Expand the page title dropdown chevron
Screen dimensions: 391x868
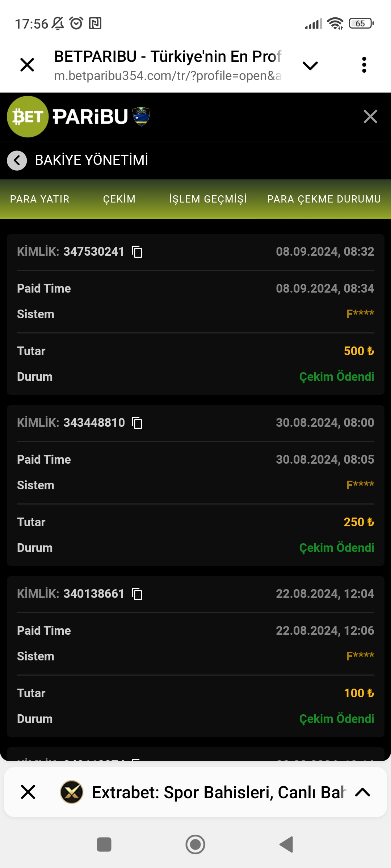coord(310,65)
